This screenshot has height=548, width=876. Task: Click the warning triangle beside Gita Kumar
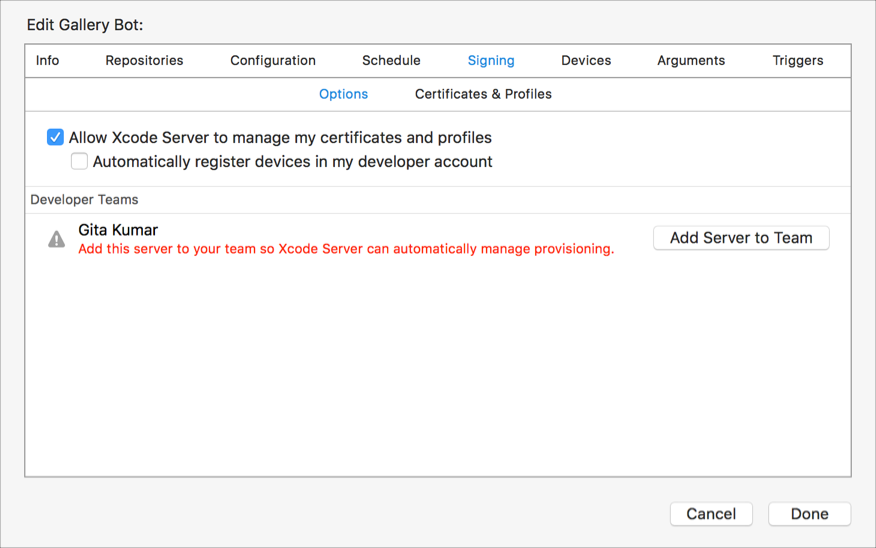tap(57, 239)
